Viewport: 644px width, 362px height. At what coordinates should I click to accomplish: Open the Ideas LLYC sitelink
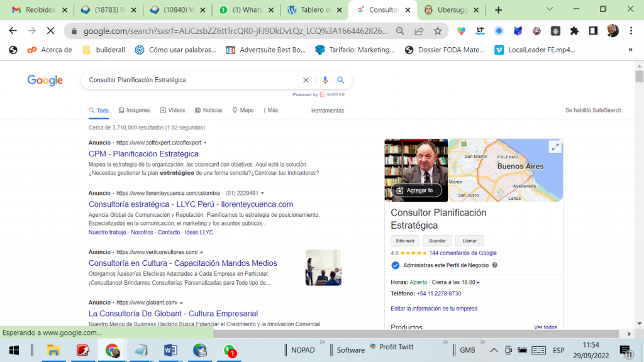coord(199,233)
